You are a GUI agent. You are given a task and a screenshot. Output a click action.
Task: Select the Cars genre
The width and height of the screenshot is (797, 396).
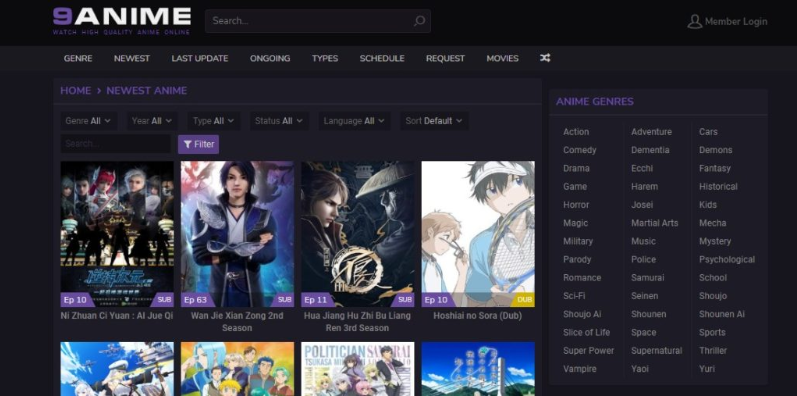[x=708, y=132]
